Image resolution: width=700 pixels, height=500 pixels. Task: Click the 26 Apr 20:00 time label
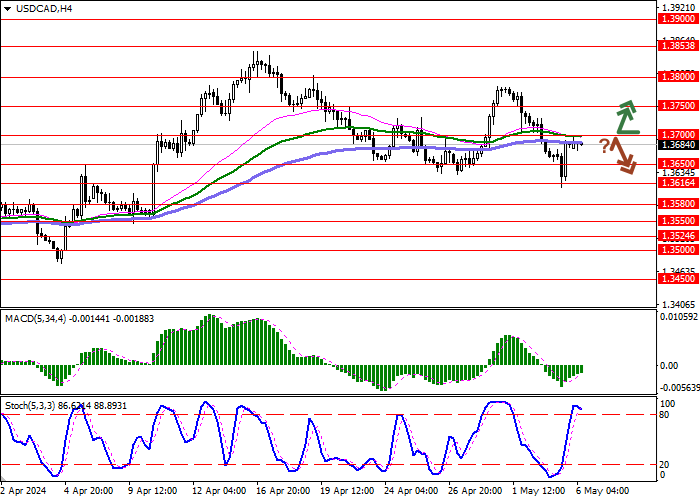point(477,490)
